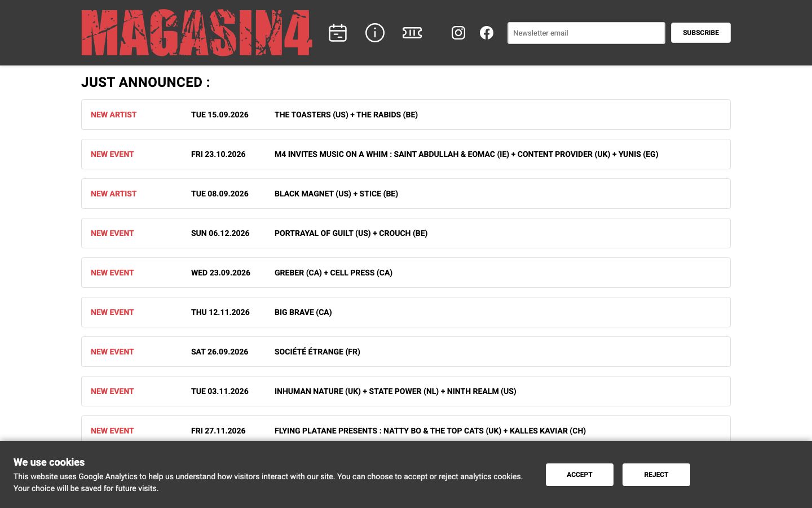Click NEW ARTIST label on Toasters row
Viewport: 812px width, 508px height.
coord(113,115)
